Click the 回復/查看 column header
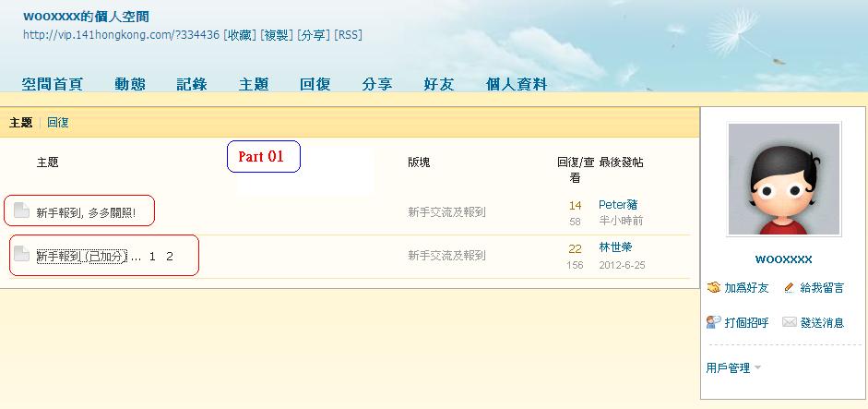The image size is (868, 409). 576,170
